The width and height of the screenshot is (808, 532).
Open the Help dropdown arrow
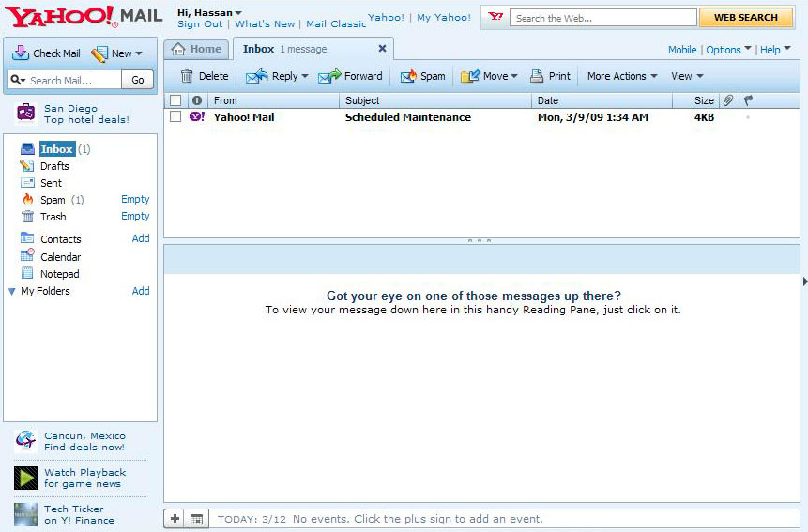pos(787,49)
